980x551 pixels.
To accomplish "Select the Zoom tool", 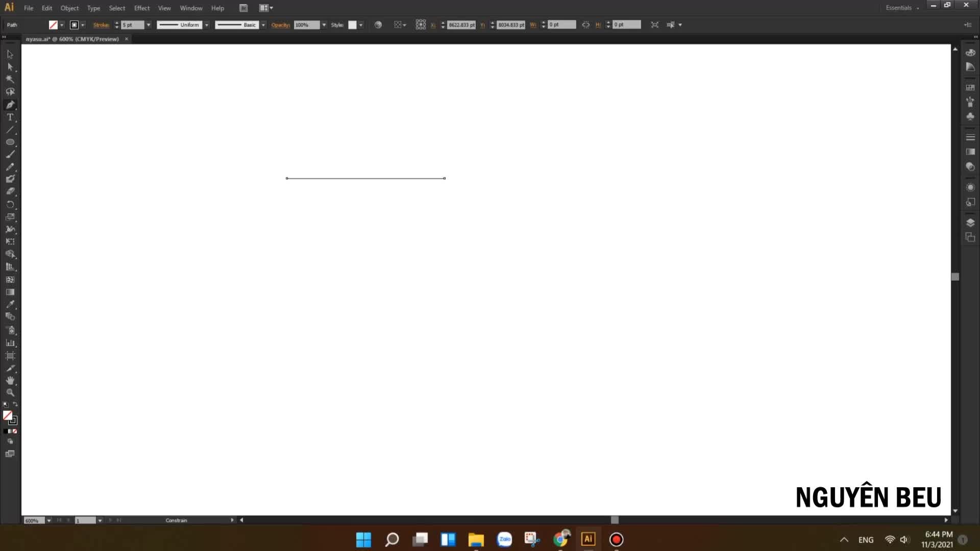I will click(10, 393).
